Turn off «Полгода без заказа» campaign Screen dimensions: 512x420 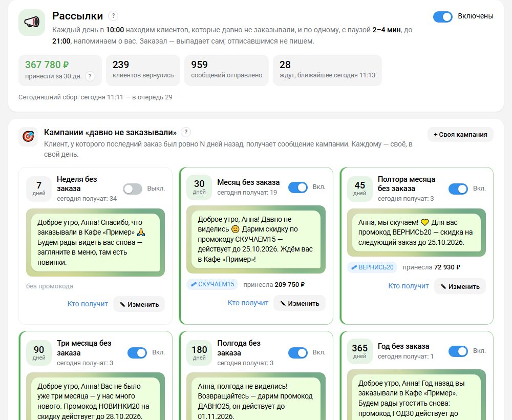pyautogui.click(x=298, y=353)
